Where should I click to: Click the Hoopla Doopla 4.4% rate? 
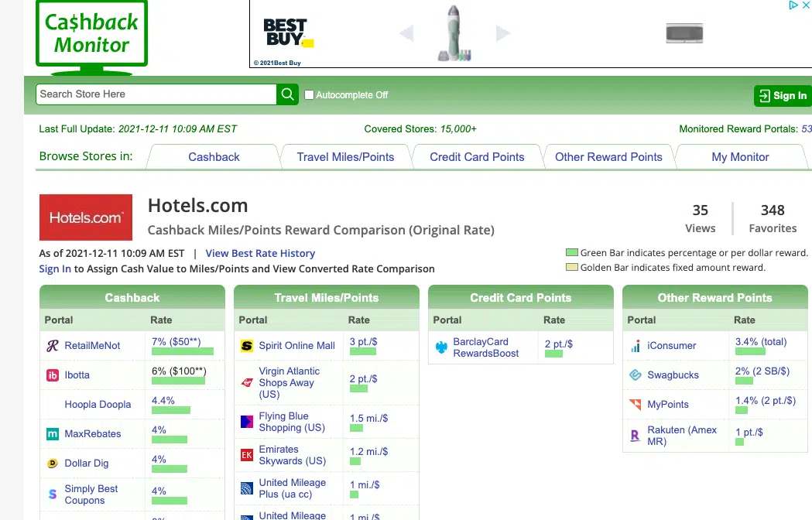tap(163, 401)
